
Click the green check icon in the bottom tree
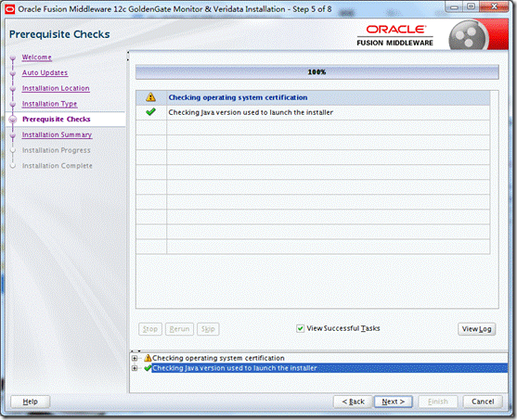[x=148, y=368]
